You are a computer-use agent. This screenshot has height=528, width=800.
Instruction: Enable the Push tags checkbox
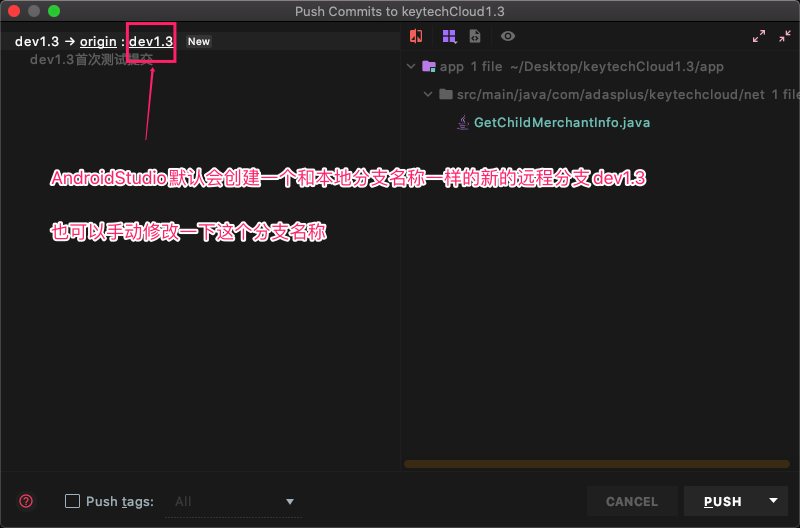click(x=72, y=501)
